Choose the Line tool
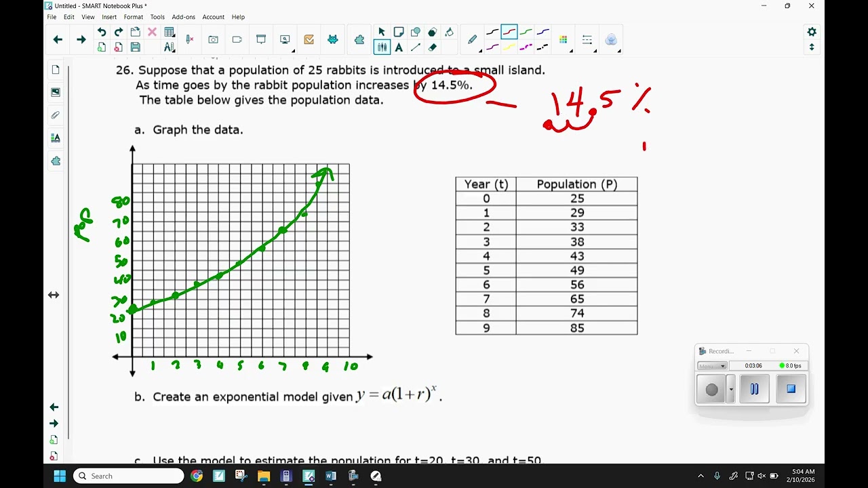 point(416,47)
